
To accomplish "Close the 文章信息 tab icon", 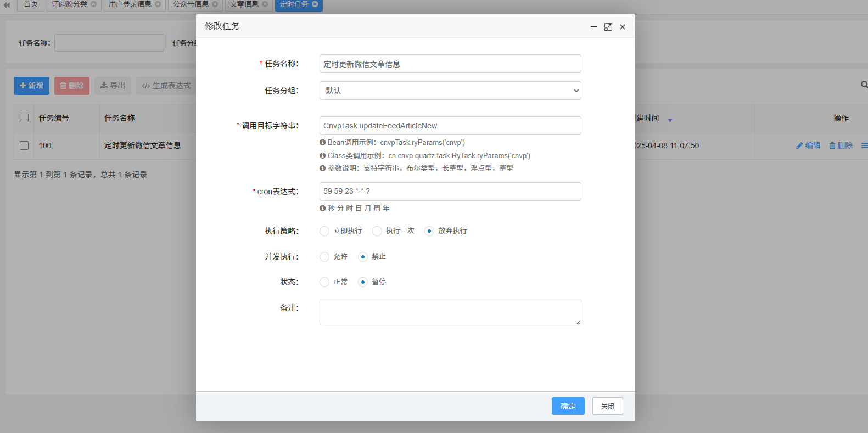I will click(265, 4).
